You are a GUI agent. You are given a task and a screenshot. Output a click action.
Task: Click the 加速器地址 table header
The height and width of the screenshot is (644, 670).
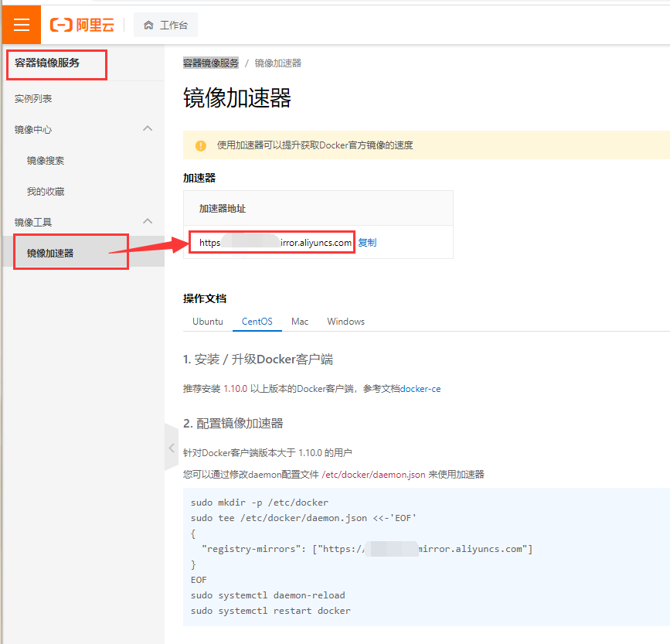pos(223,209)
